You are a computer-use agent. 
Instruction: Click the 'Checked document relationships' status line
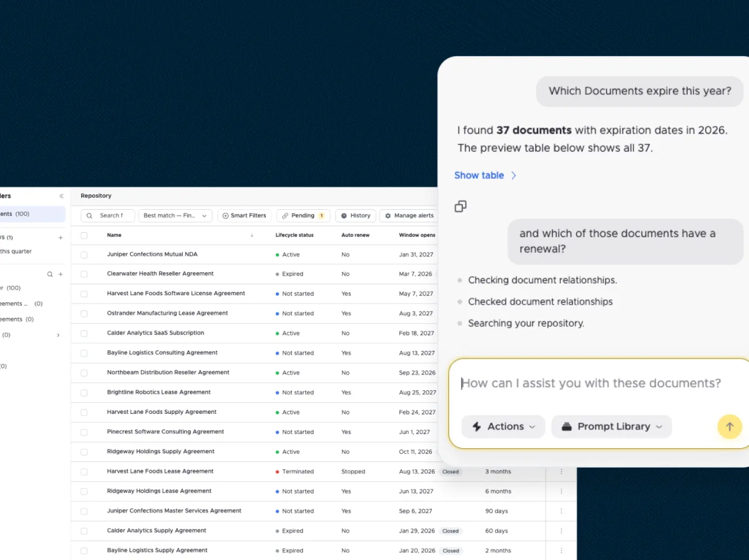[541, 302]
